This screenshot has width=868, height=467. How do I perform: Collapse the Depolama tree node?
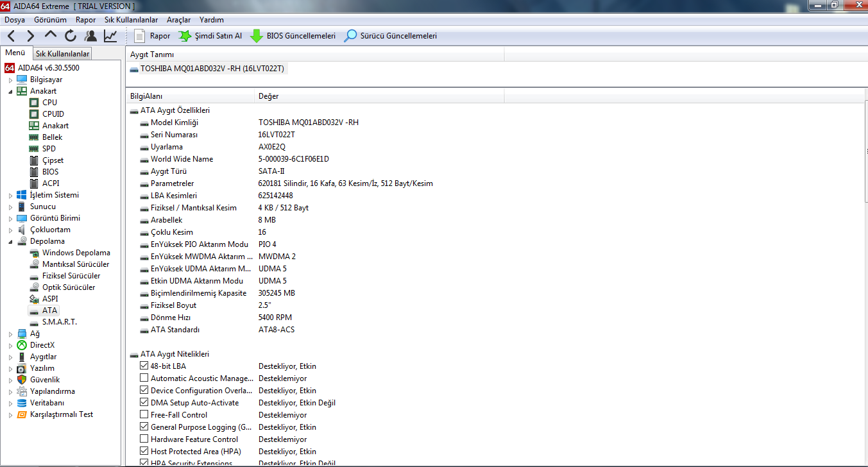tap(10, 241)
